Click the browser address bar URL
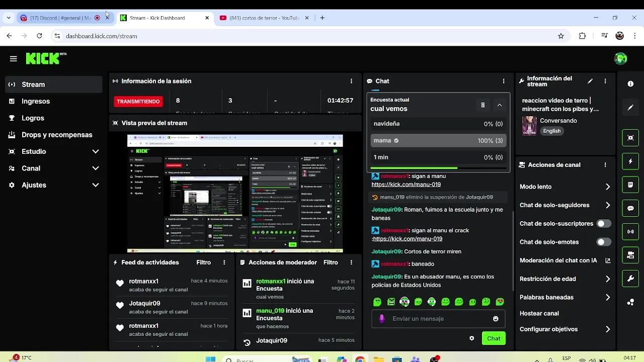The height and width of the screenshot is (362, 644). point(102,36)
